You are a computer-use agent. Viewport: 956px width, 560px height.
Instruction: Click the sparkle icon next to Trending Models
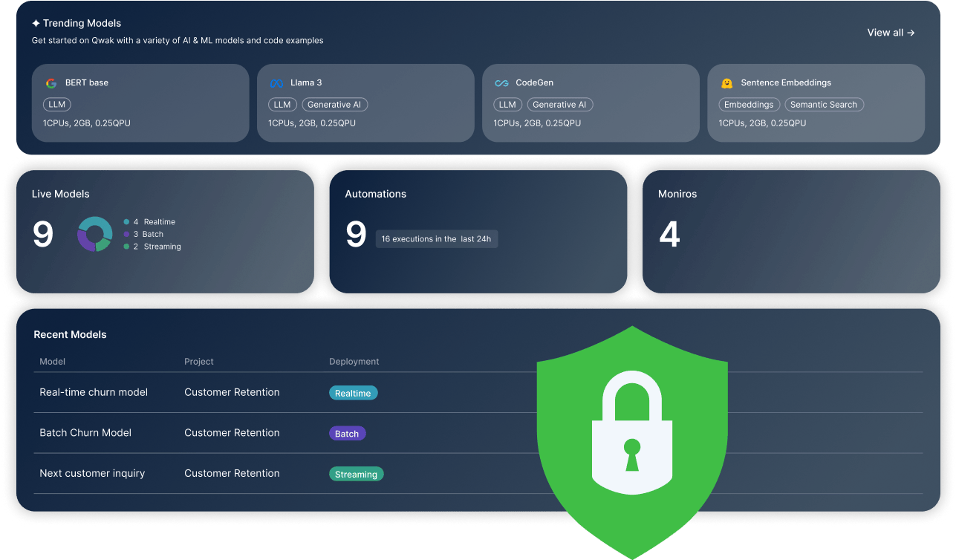pos(36,24)
